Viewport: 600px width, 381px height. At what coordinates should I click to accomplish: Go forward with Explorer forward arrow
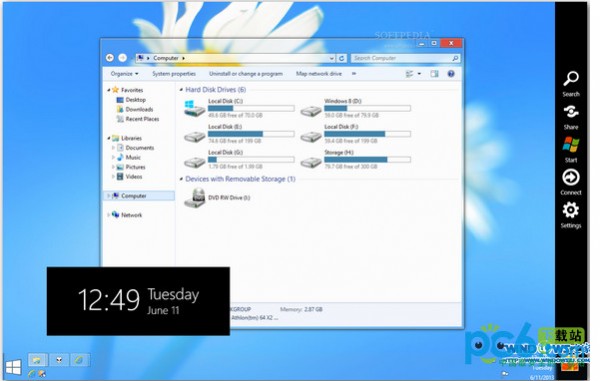[x=122, y=58]
